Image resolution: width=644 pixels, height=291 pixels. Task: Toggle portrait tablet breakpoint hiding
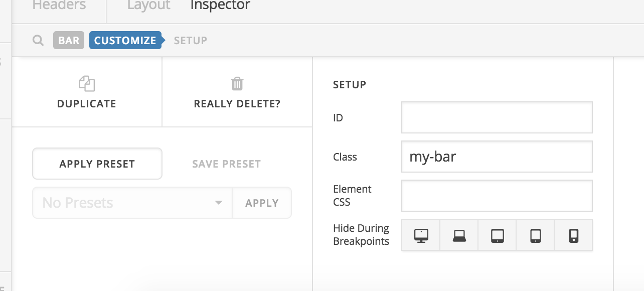tap(535, 235)
